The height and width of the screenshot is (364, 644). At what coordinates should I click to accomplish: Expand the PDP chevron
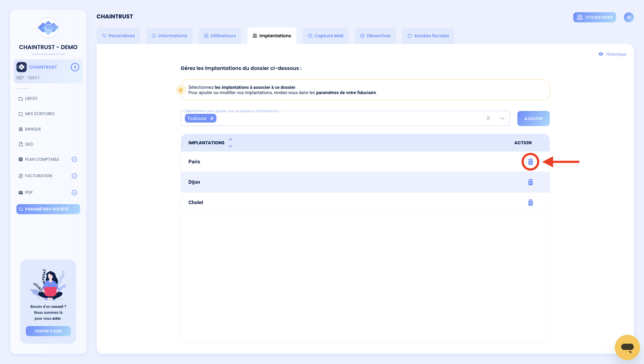click(x=74, y=193)
